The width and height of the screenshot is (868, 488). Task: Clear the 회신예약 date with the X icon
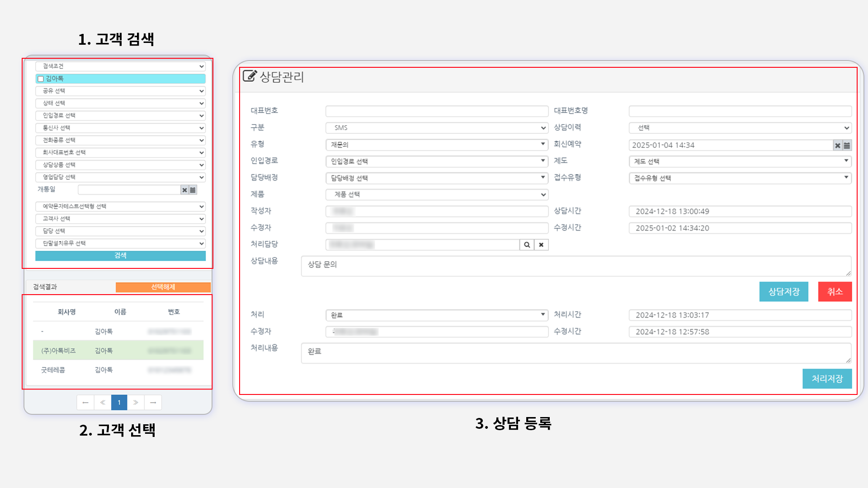click(838, 145)
